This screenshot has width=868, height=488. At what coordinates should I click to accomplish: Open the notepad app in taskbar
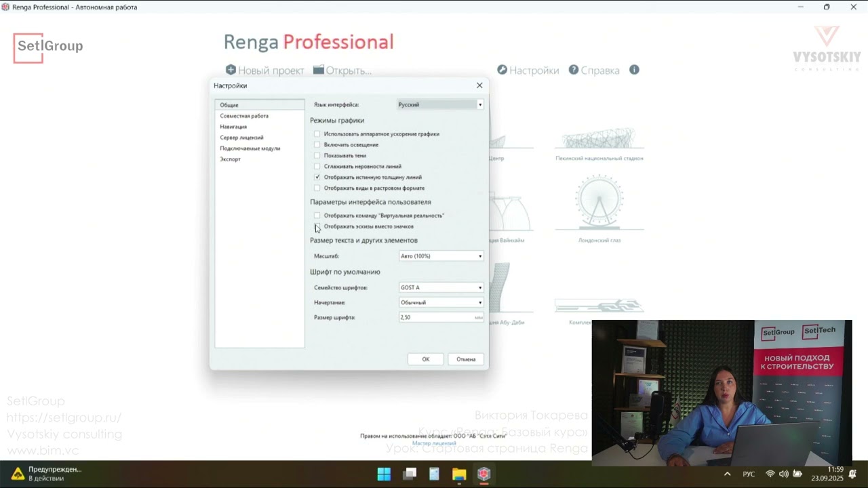tap(434, 474)
